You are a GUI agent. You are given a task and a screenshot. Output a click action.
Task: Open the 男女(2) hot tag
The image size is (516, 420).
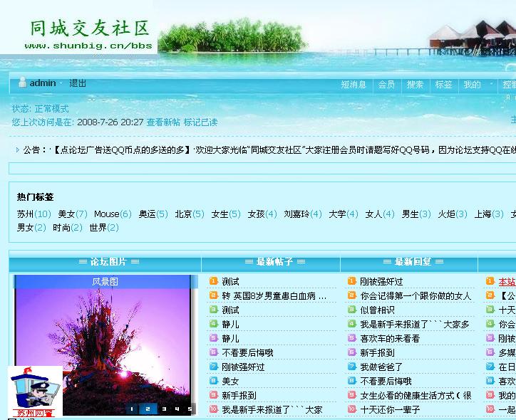pyautogui.click(x=31, y=228)
